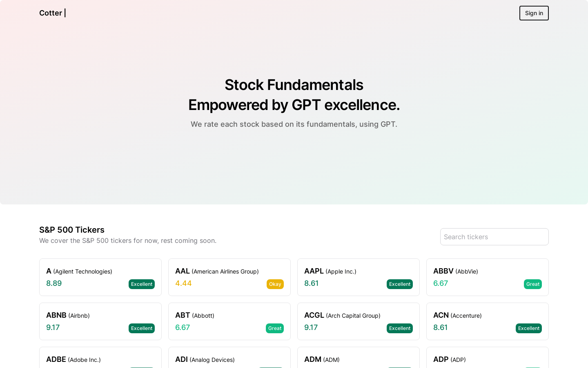Click the Great badge on ABBV
Viewport: 588px width, 368px height.
pyautogui.click(x=532, y=284)
